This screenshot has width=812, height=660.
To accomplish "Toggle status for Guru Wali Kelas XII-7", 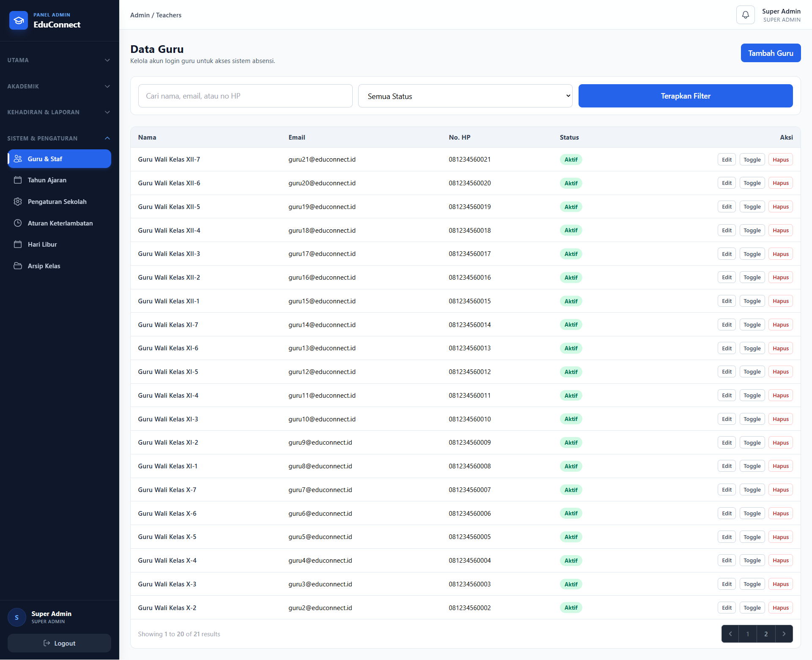I will click(752, 159).
